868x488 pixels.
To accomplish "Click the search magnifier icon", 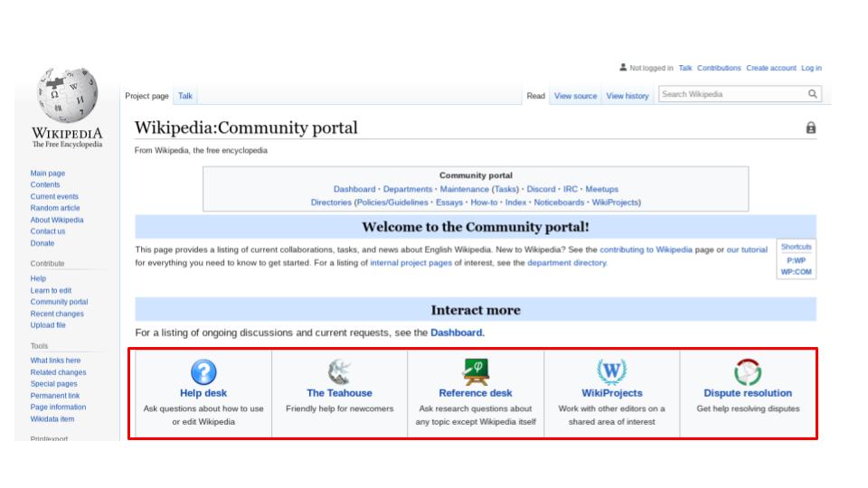I will [812, 94].
